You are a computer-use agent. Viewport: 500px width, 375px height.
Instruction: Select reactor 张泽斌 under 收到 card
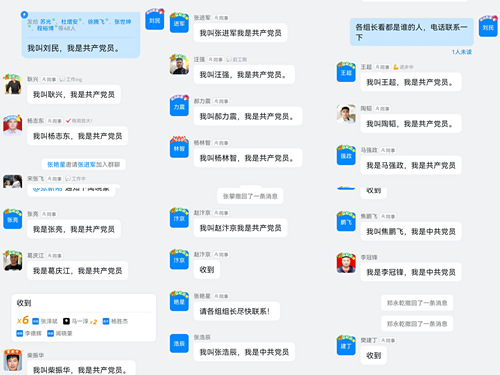[45, 321]
